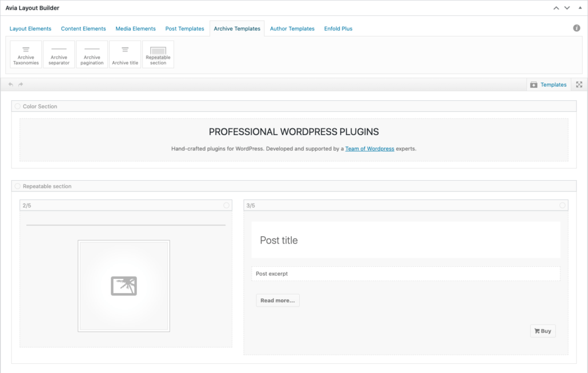
Task: Switch to Author Templates tab
Action: [x=292, y=29]
